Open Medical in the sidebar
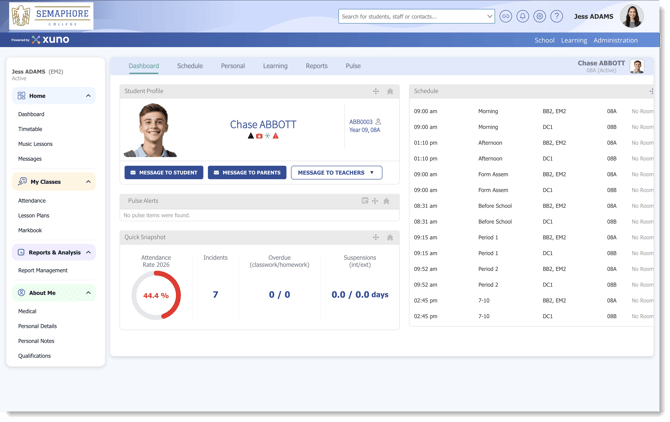The image size is (670, 422). point(27,311)
